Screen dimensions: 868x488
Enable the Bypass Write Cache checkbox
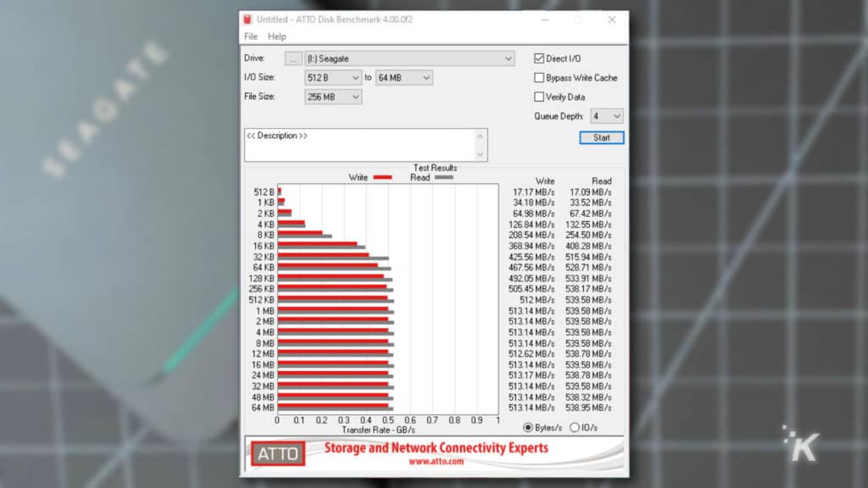(539, 77)
